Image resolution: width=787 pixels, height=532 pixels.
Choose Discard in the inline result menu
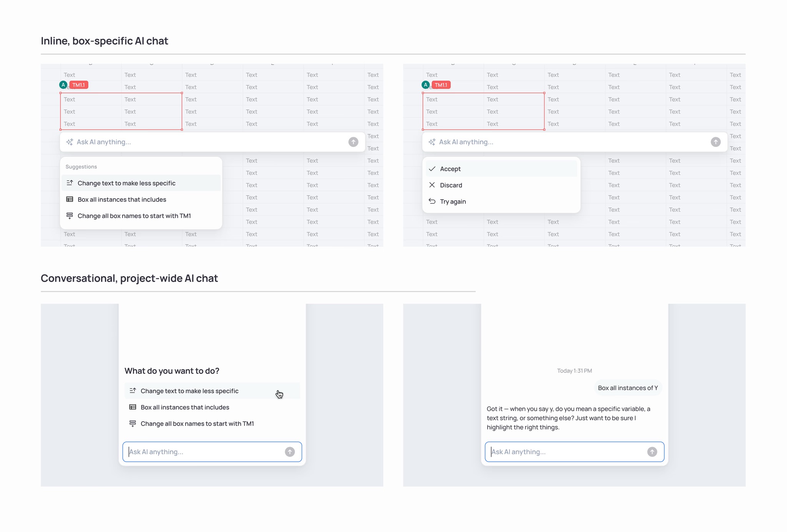451,185
